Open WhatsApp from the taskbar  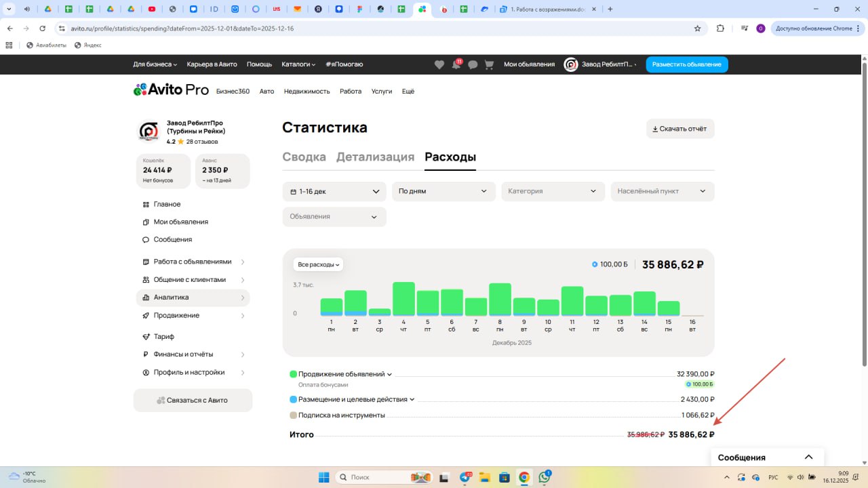coord(545,477)
